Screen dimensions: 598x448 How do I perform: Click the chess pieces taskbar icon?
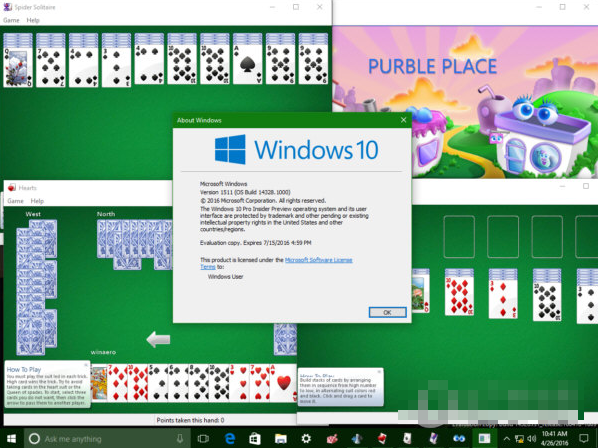[357, 438]
